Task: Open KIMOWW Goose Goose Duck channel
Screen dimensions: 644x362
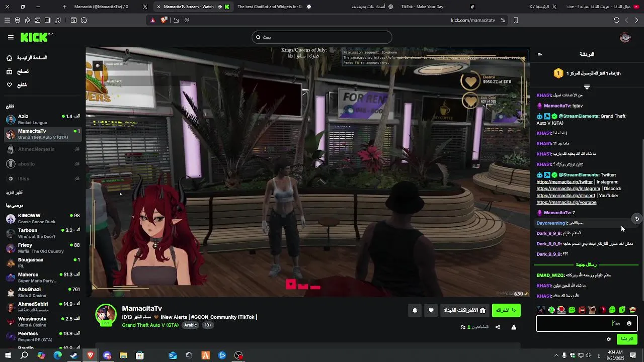Action: pos(43,219)
